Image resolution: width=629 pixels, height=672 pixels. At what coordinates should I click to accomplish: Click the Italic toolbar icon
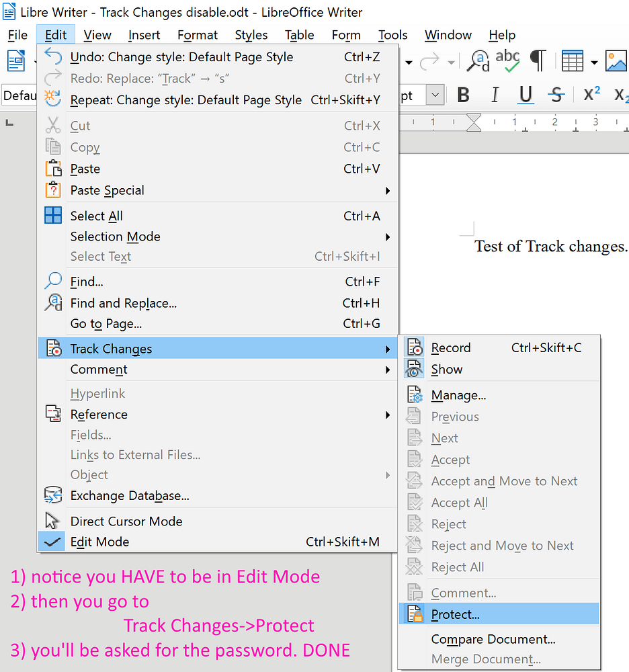point(495,95)
